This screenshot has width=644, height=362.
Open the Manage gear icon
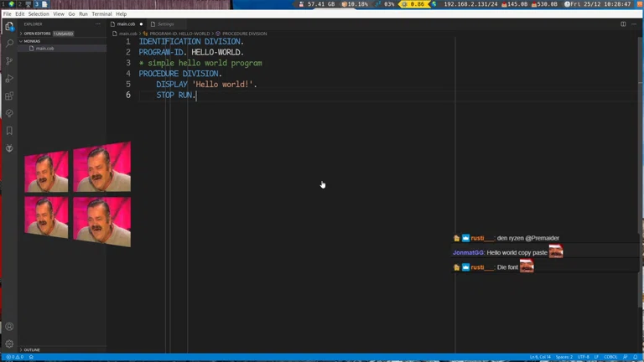coord(9,344)
